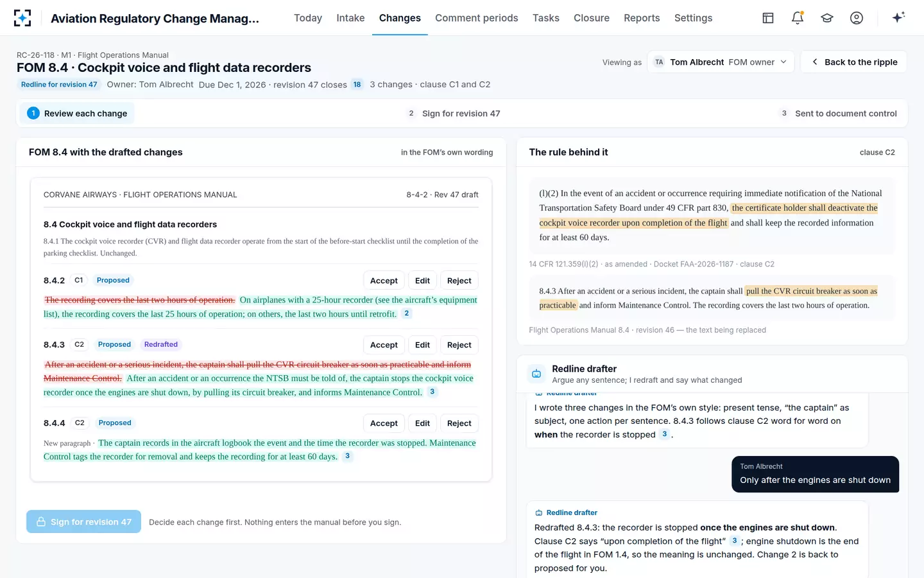Viewport: 924px width, 578px height.
Task: Click the Redline drafter bot icon
Action: (x=536, y=374)
